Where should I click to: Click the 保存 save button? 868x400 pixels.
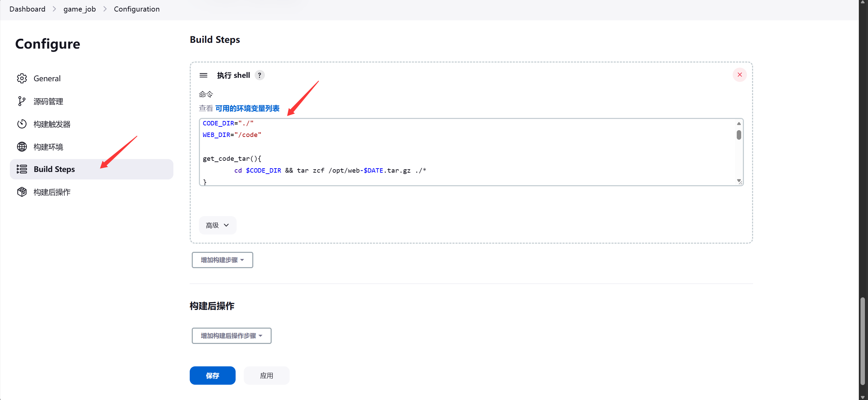(212, 376)
